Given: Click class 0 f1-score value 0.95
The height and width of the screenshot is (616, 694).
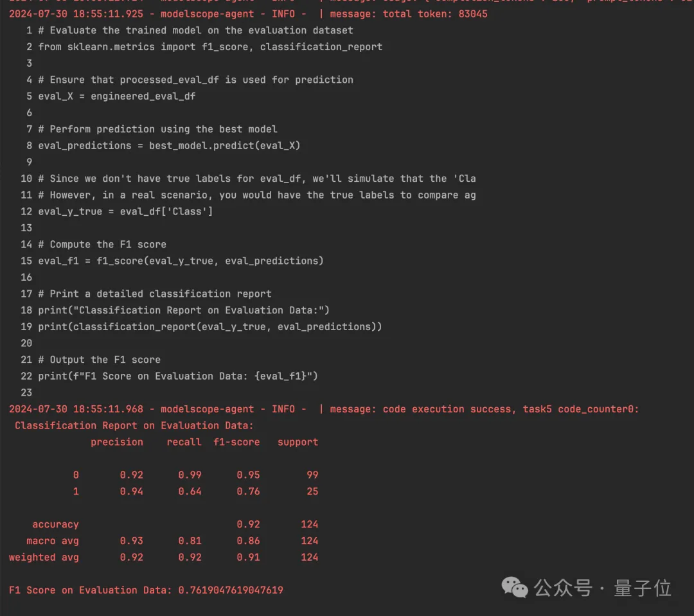Looking at the screenshot, I should pos(248,475).
